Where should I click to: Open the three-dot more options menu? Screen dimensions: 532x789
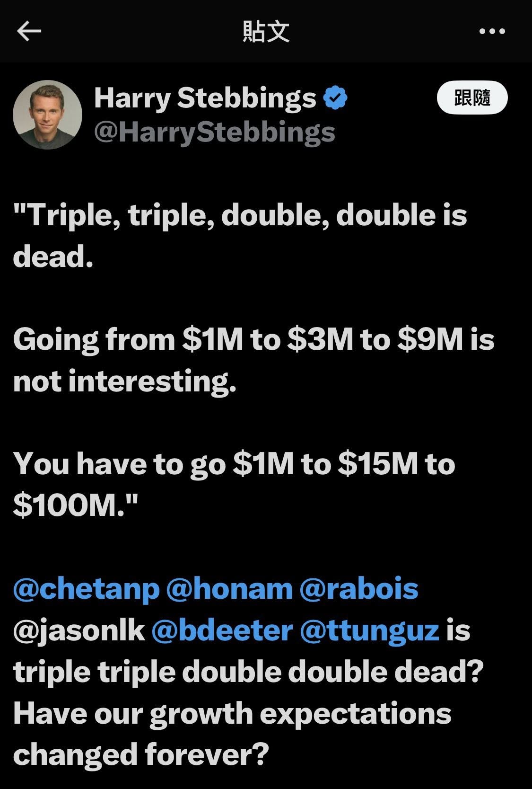(492, 32)
